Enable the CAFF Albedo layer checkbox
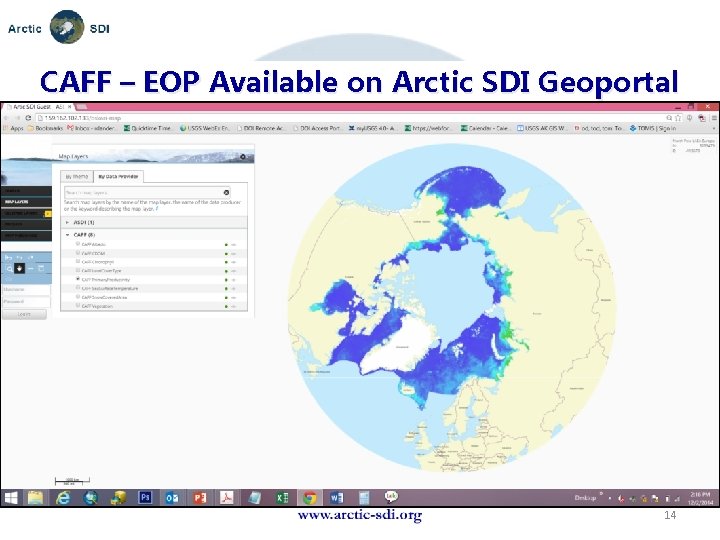720x540 pixels. (78, 244)
